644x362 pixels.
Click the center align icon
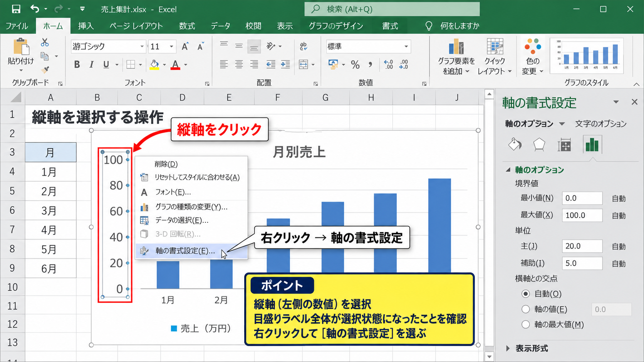coord(239,65)
